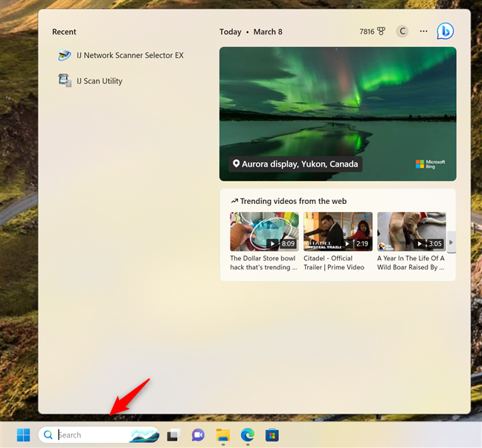This screenshot has width=482, height=448.
Task: Click the trending arrow icon
Action: [234, 201]
